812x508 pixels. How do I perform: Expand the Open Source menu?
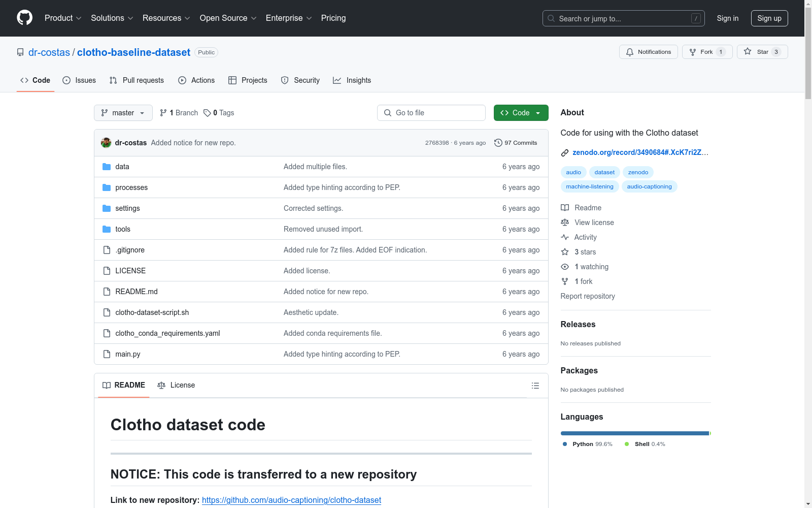coord(228,18)
